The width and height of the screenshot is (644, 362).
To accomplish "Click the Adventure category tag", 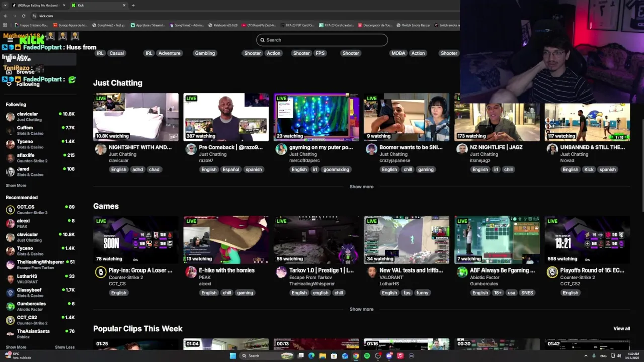I will (169, 53).
